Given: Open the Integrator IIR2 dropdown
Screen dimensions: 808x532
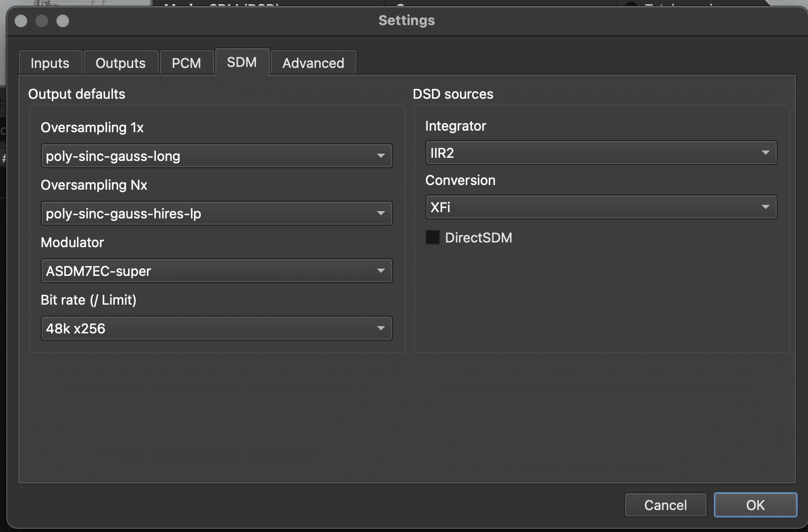Looking at the screenshot, I should point(601,153).
